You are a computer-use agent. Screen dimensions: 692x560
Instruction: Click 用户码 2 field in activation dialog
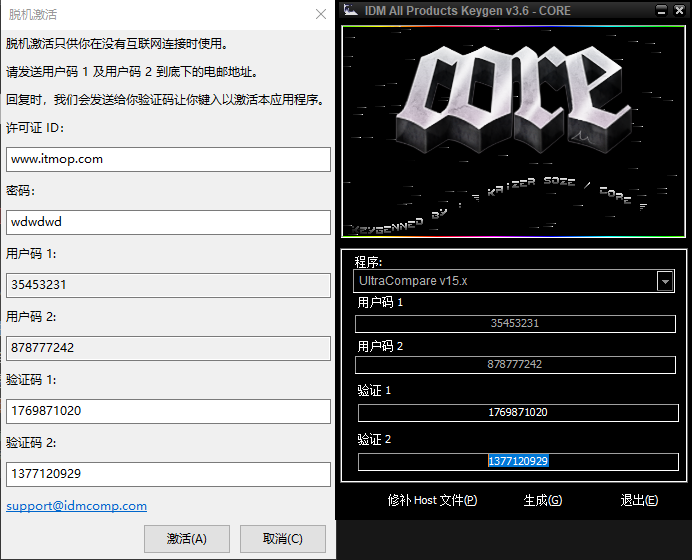tap(168, 349)
